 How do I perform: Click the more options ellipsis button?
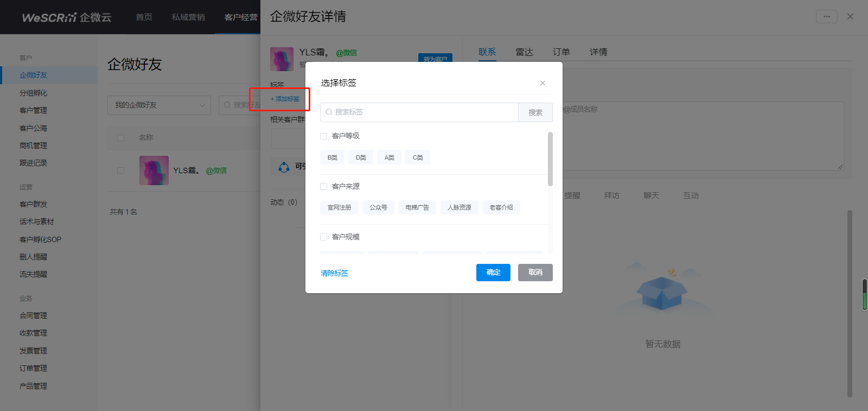[826, 17]
